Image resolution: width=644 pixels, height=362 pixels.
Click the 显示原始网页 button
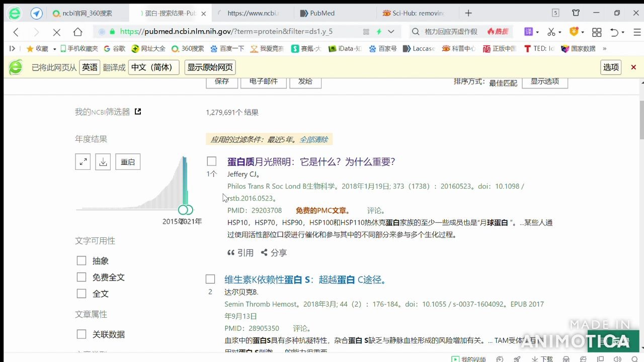210,67
